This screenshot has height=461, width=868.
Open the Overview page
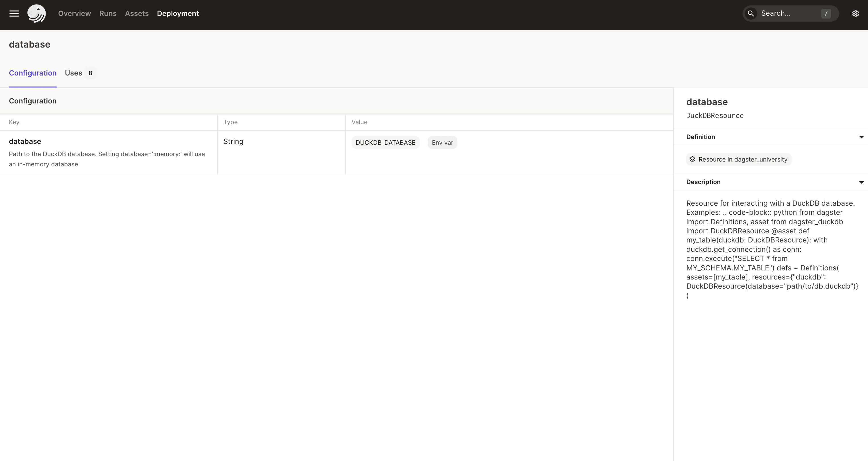click(x=74, y=13)
